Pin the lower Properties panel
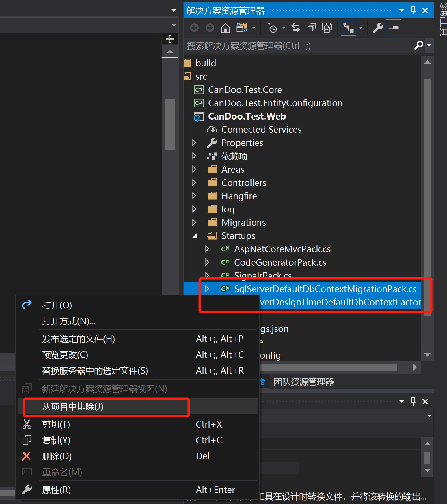Image resolution: width=447 pixels, height=504 pixels. (x=413, y=401)
